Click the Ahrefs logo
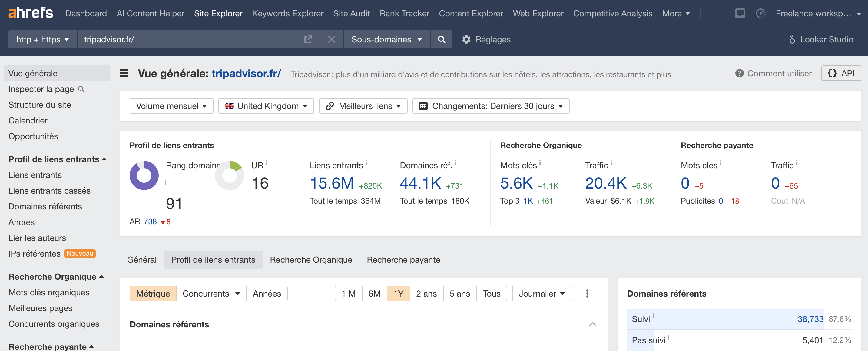This screenshot has height=351, width=868. 31,13
